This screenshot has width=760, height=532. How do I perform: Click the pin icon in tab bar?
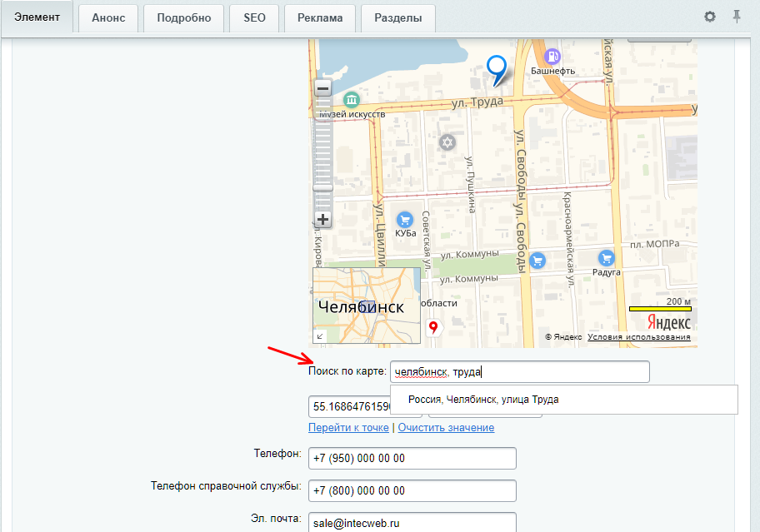pos(737,17)
